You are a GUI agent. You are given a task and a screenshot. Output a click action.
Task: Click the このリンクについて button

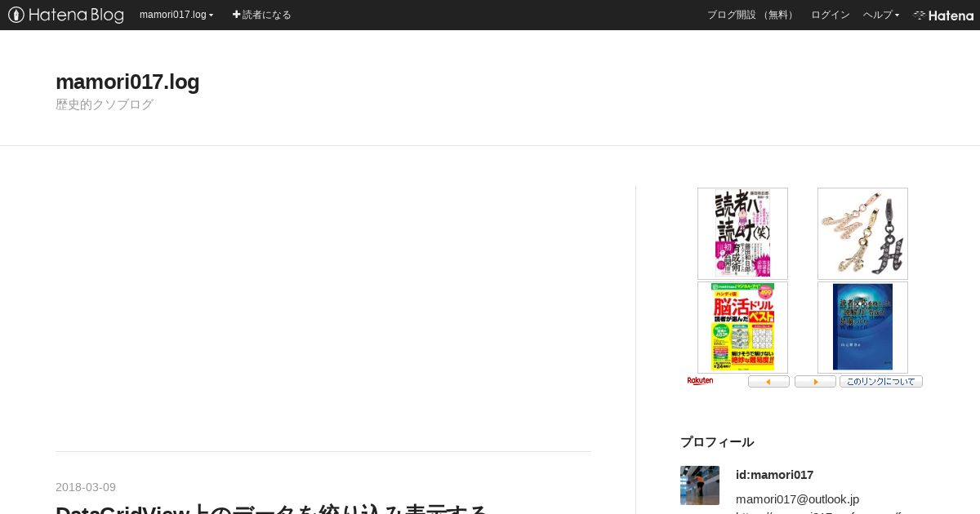point(881,382)
